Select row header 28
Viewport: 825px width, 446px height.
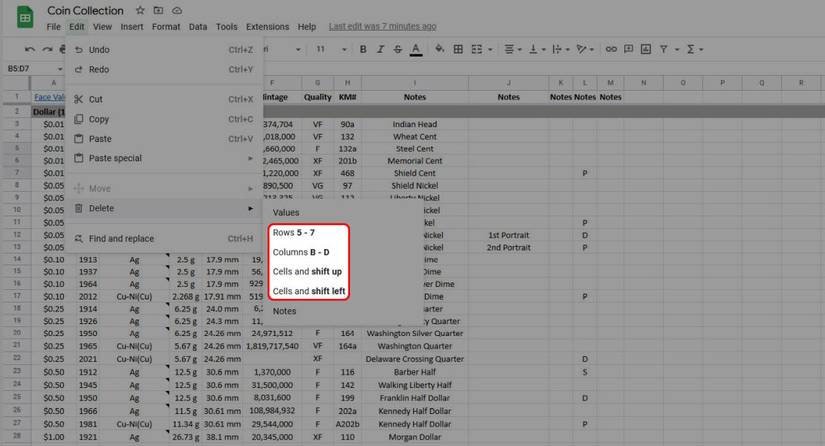(x=16, y=437)
